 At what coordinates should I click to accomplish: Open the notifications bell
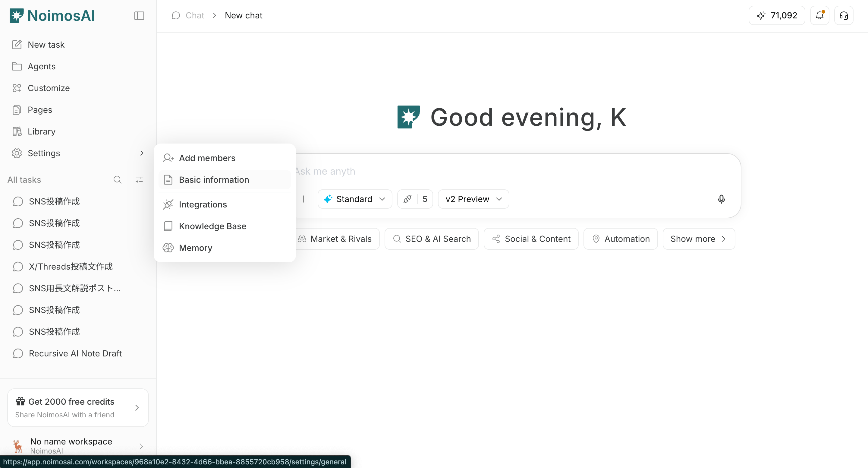pos(819,15)
